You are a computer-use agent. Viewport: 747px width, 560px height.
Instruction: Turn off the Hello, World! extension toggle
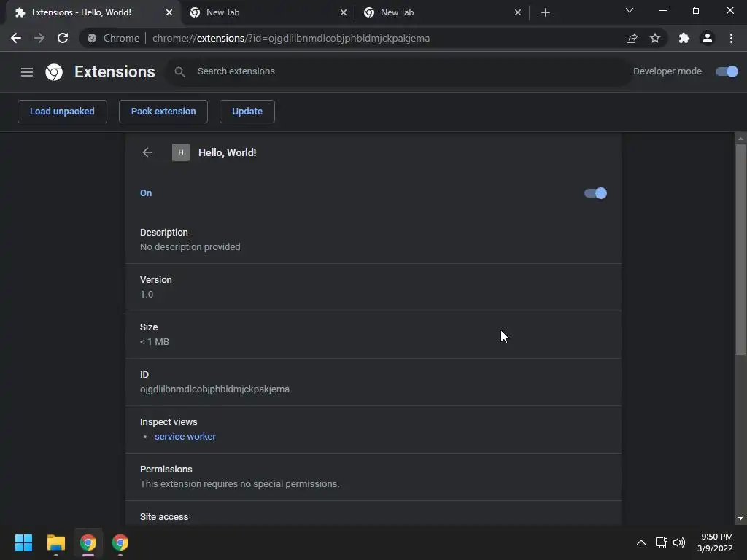coord(595,193)
